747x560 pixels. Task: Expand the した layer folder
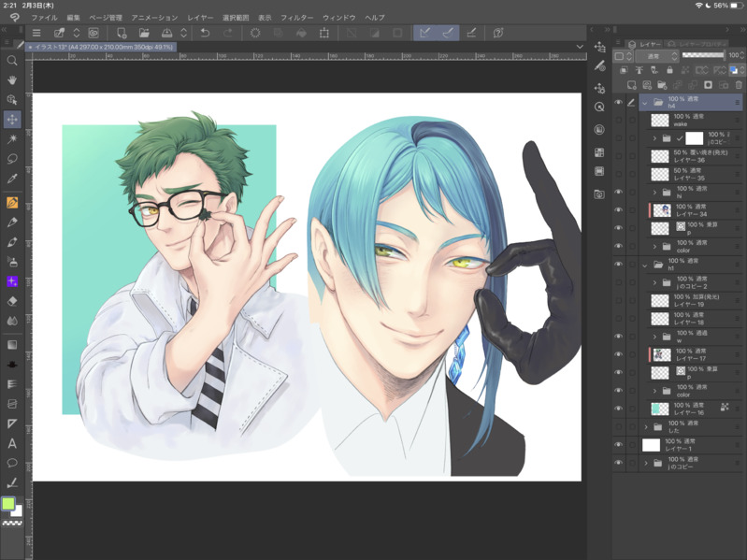coord(646,427)
